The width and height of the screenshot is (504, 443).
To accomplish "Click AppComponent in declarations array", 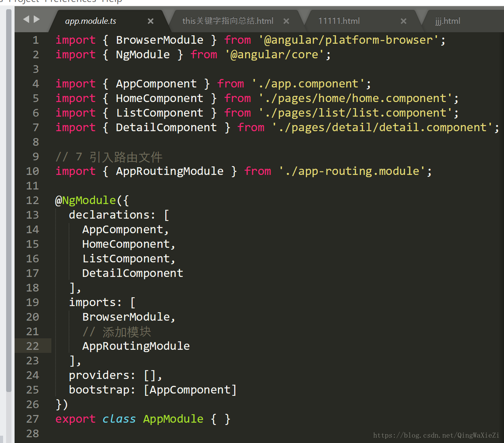I will (123, 229).
